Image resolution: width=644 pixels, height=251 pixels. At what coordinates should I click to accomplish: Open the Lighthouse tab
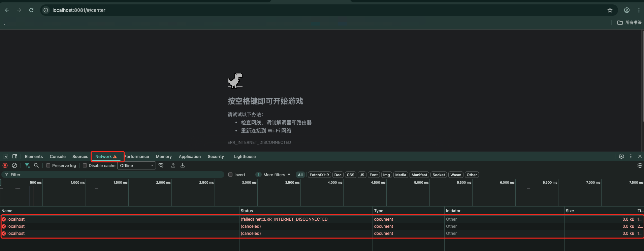pyautogui.click(x=245, y=156)
